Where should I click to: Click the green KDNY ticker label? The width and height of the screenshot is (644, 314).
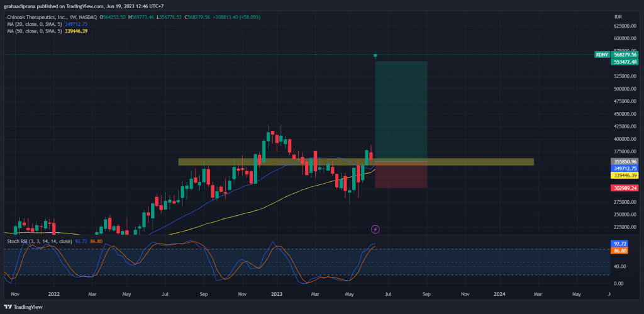(602, 55)
